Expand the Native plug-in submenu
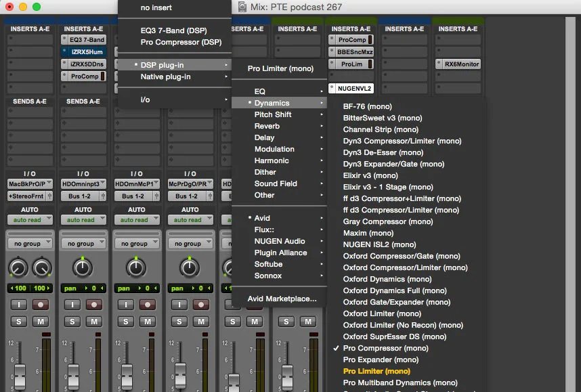The width and height of the screenshot is (581, 392). tap(175, 77)
